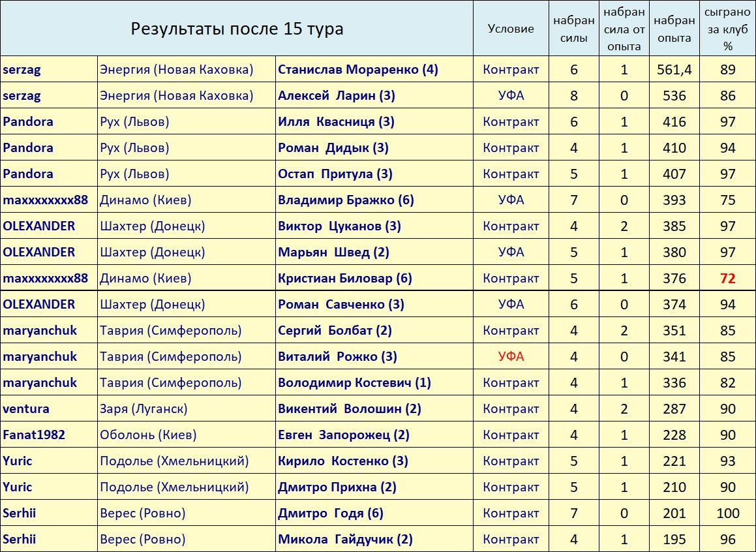Select player 'Виктор Цуканов (3)'
The image size is (756, 552).
(339, 226)
